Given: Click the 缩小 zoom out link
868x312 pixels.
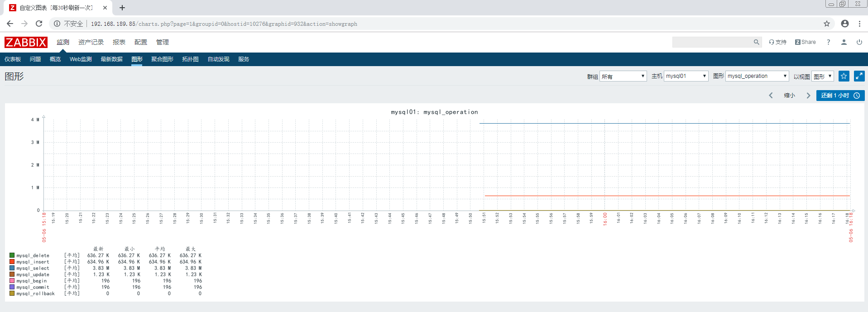Looking at the screenshot, I should 789,96.
